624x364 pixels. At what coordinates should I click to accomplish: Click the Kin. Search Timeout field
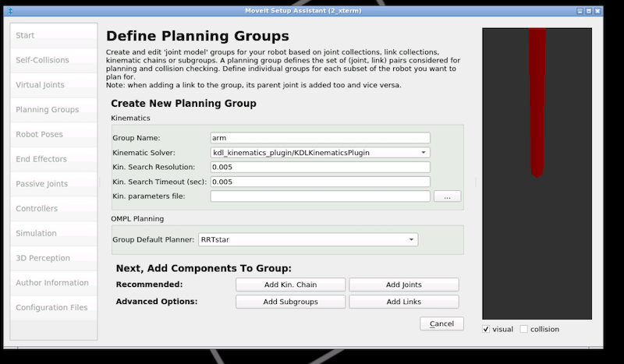click(320, 182)
